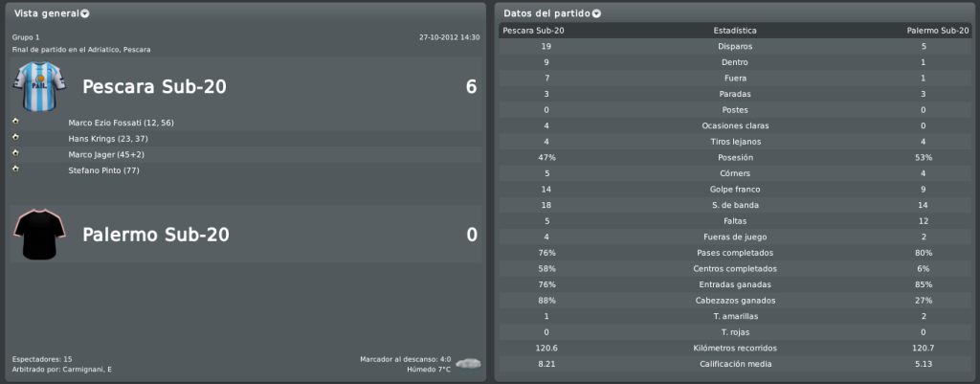Viewport: 980px width, 384px height.
Task: Click the Vista general panel title
Action: (47, 13)
